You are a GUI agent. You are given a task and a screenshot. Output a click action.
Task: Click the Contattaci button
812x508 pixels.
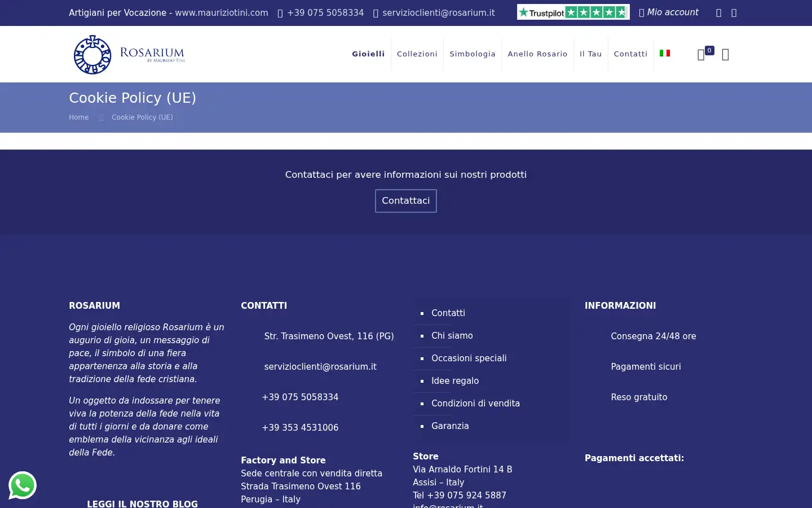[x=406, y=201]
